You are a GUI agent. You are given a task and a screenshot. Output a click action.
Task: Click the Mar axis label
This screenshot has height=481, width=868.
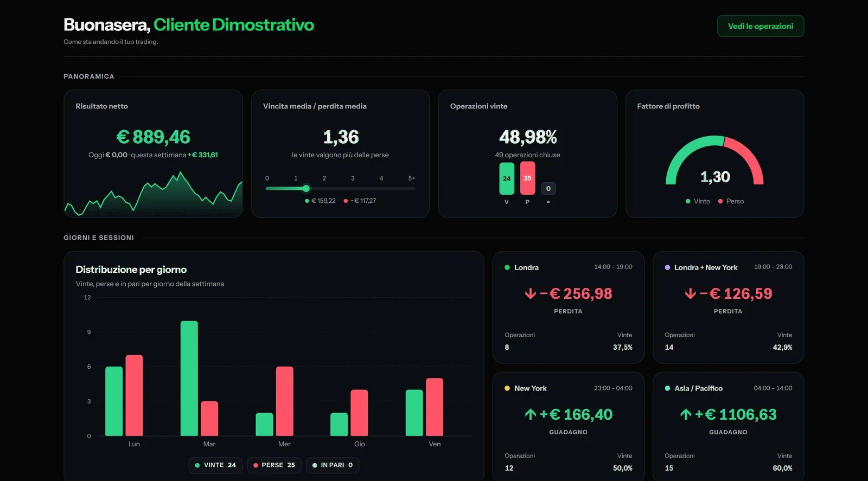pos(209,444)
